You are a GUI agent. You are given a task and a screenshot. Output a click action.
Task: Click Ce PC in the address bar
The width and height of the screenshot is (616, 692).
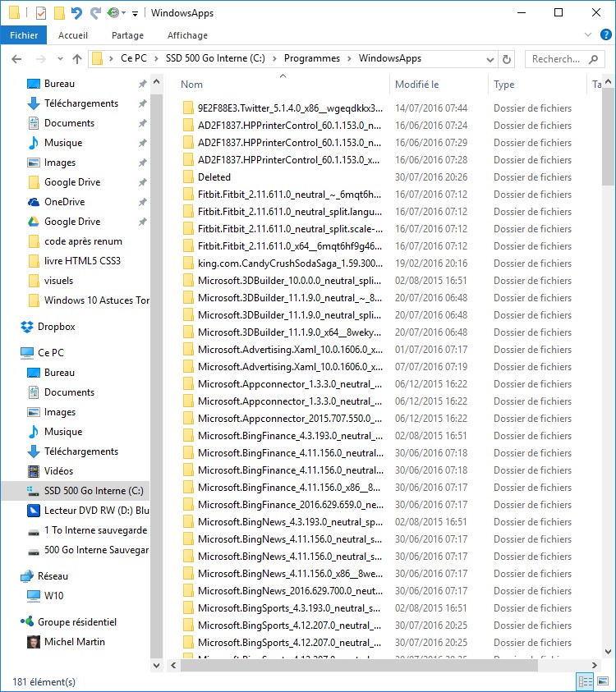[x=134, y=58]
